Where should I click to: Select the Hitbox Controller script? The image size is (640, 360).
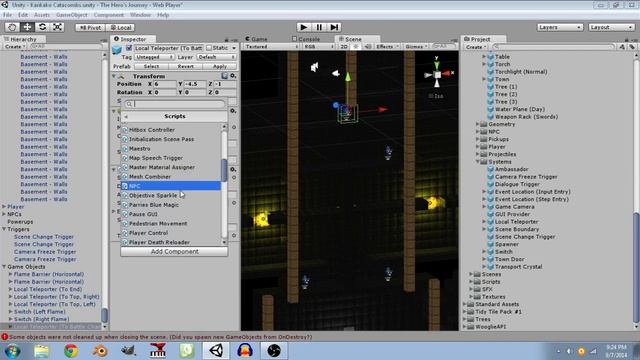(x=171, y=130)
